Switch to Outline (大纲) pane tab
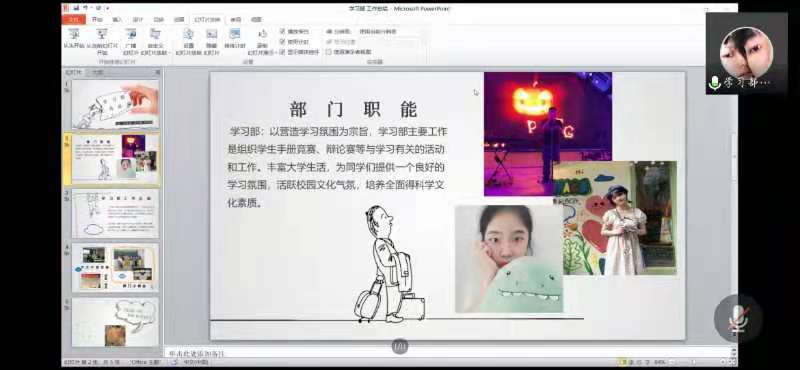This screenshot has width=800, height=370. pos(97,72)
